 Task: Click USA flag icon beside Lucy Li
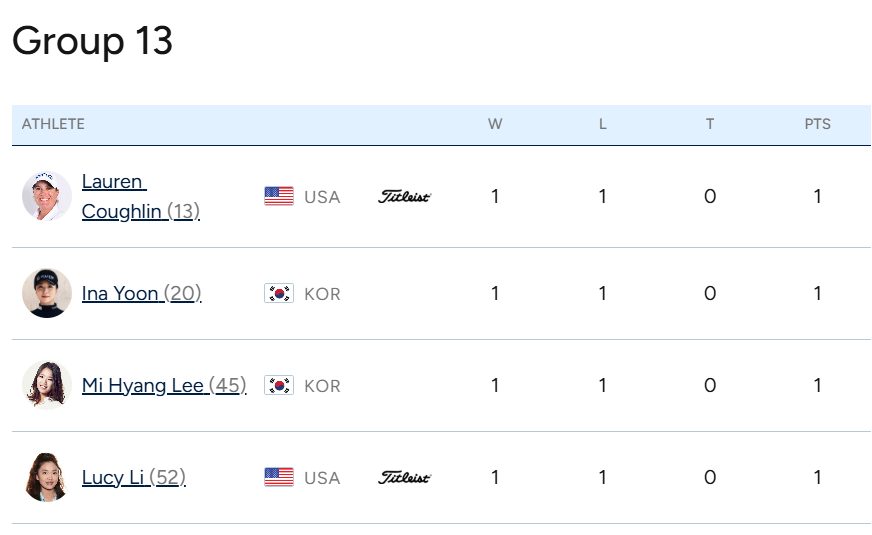point(279,477)
